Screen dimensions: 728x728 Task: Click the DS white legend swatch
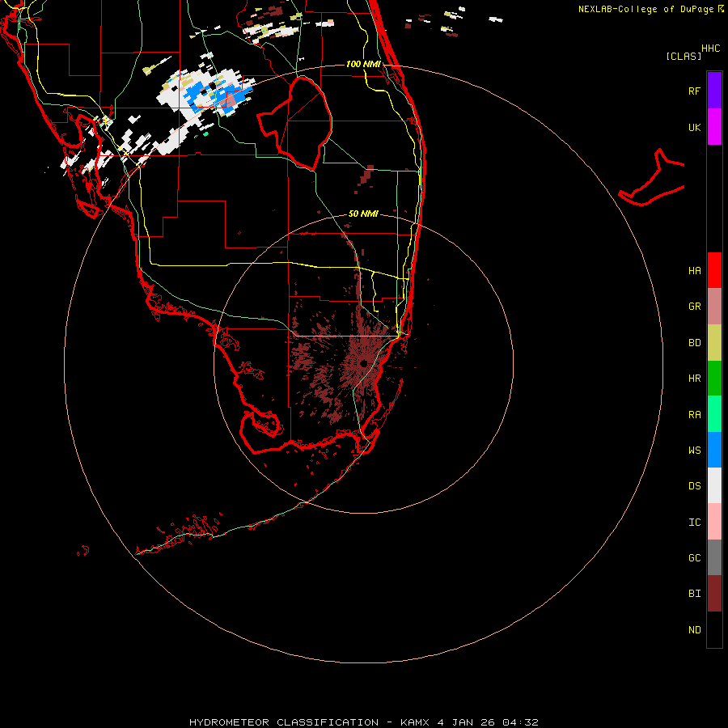(714, 485)
